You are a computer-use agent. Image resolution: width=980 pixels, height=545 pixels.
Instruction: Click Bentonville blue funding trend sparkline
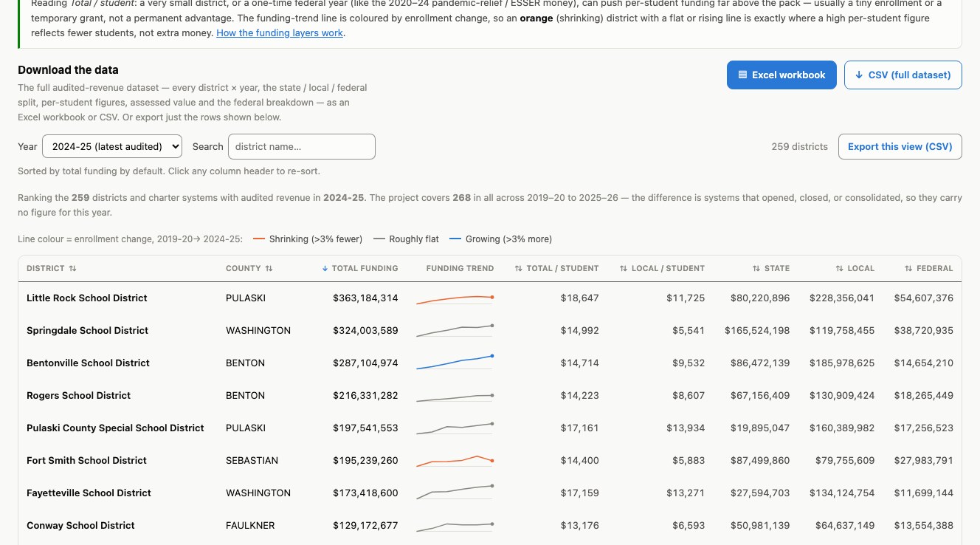[x=455, y=363]
